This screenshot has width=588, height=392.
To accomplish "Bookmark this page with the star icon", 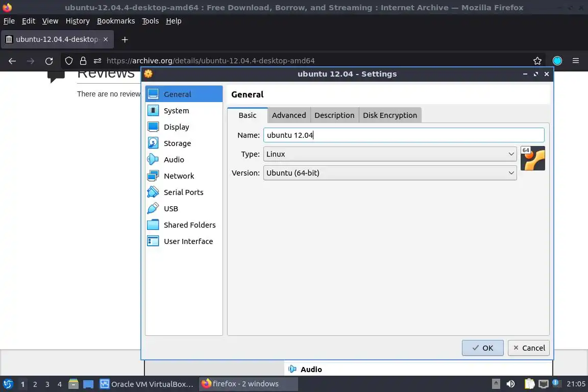I will click(x=537, y=61).
